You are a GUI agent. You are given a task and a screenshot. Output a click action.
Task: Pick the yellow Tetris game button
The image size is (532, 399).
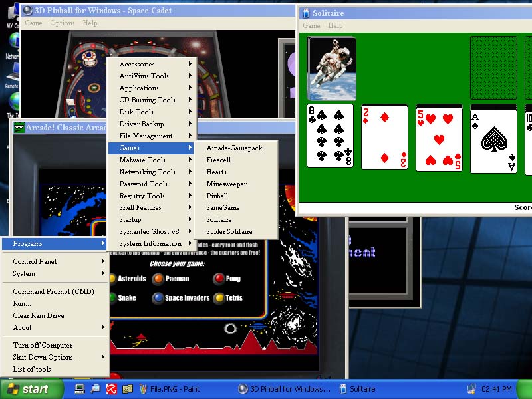click(x=219, y=298)
